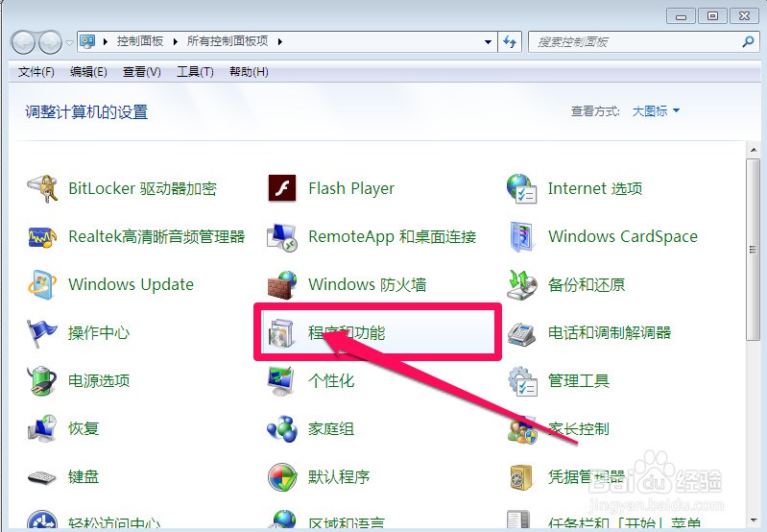The image size is (767, 532).
Task: Open the Windows 防火墙 brick wall icon
Action: (282, 284)
